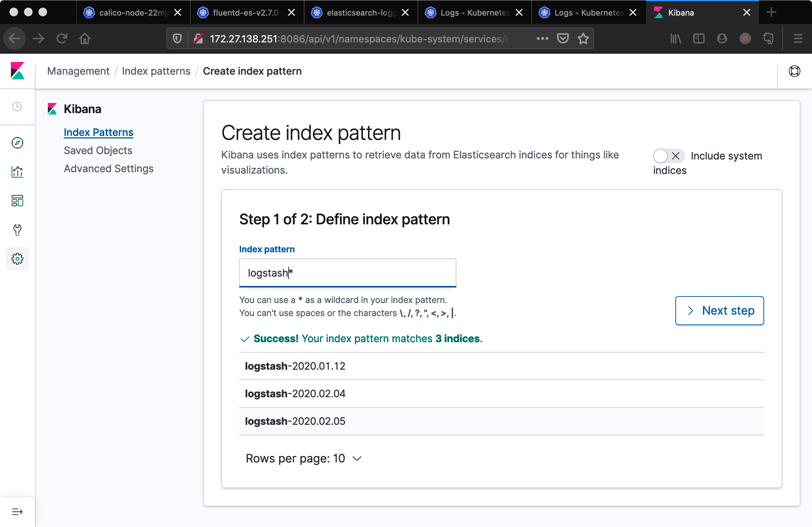Reload the page with refresh icon

[62, 38]
